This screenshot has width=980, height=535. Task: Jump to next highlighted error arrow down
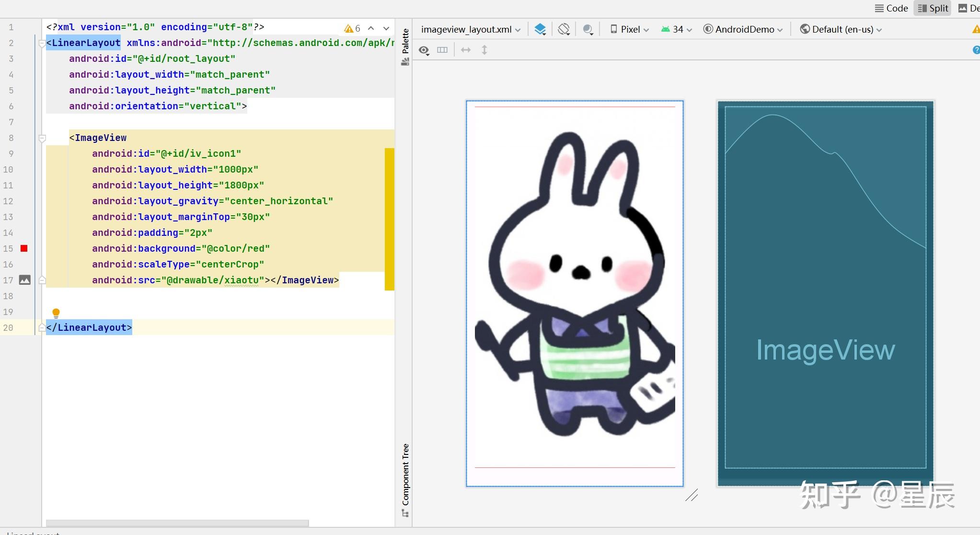[x=386, y=28]
